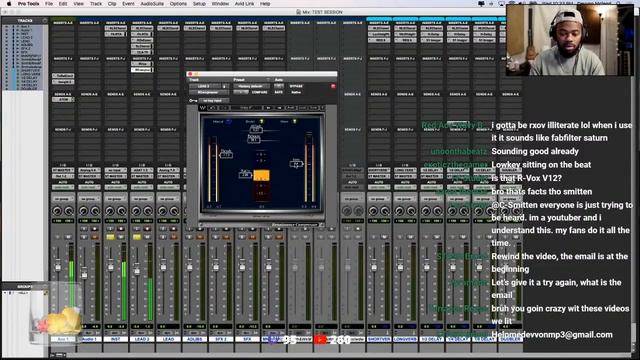Click the red target button in plugin header
The image size is (640, 360).
pos(333,86)
